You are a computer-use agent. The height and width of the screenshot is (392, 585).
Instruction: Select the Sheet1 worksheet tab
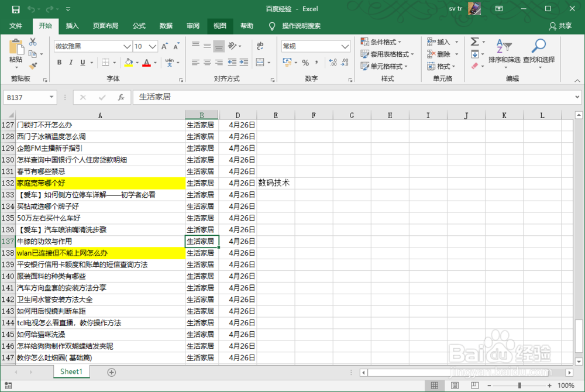click(71, 372)
